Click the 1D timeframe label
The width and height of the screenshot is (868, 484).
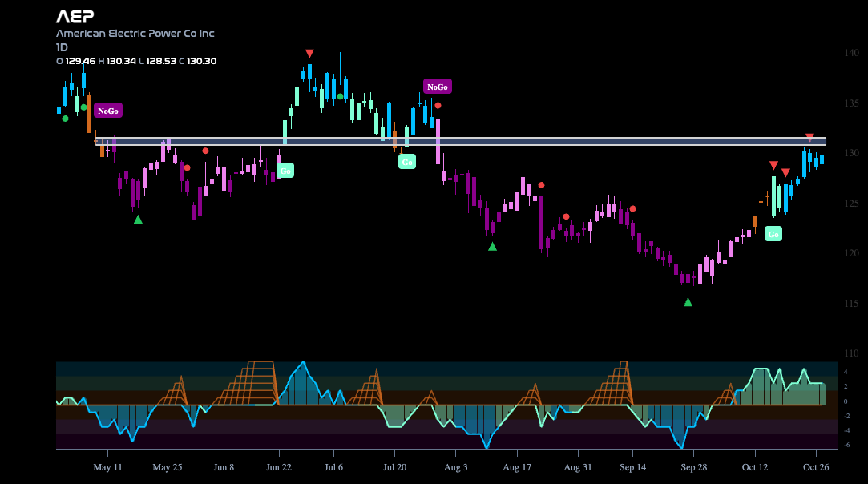(x=62, y=47)
